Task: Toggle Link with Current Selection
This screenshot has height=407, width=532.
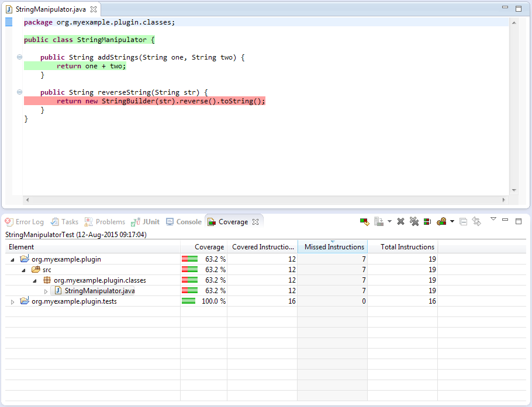Action: click(x=476, y=222)
